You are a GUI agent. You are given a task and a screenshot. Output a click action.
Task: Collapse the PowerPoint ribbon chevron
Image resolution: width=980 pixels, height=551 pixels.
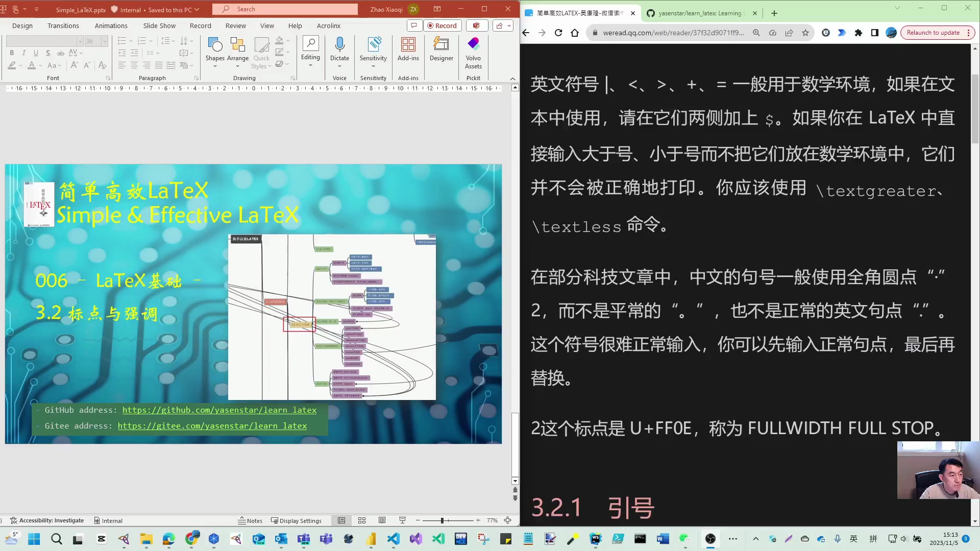point(512,78)
